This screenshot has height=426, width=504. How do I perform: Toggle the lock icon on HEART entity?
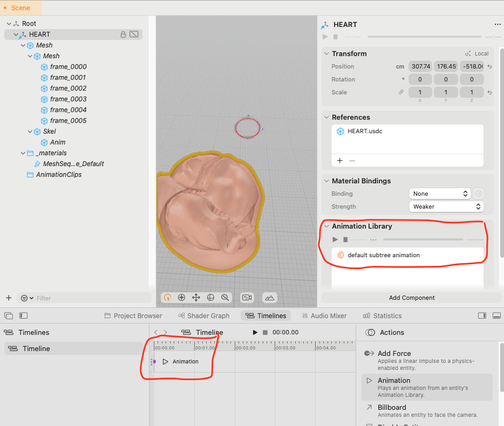point(123,35)
